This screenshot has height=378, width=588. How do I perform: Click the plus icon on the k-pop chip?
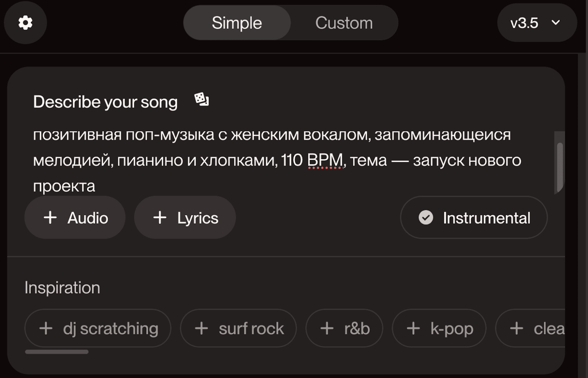[x=413, y=328]
